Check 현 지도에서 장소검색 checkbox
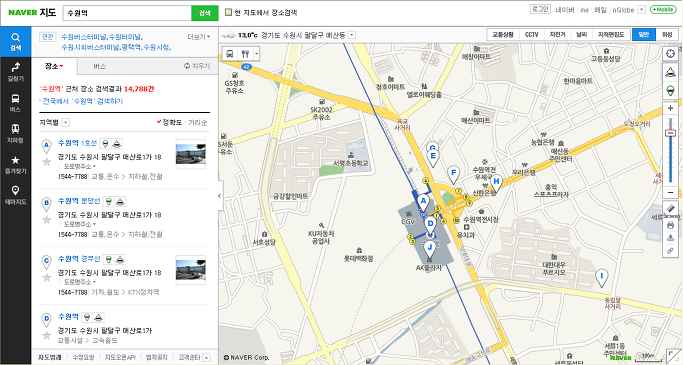This screenshot has height=365, width=683. click(x=228, y=12)
